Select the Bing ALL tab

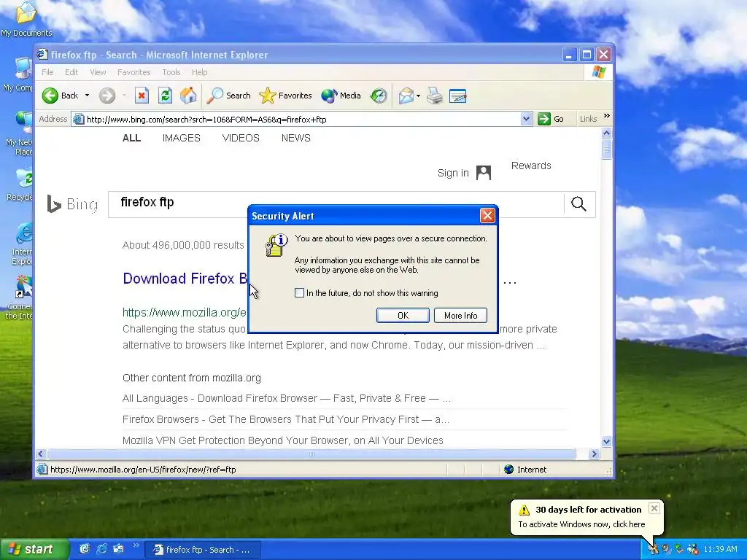pyautogui.click(x=131, y=138)
